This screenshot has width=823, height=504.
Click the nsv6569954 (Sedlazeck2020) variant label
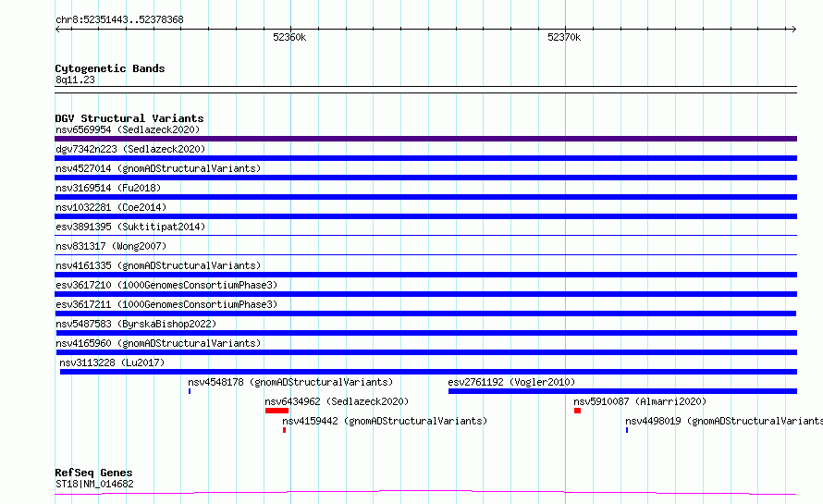(x=128, y=129)
